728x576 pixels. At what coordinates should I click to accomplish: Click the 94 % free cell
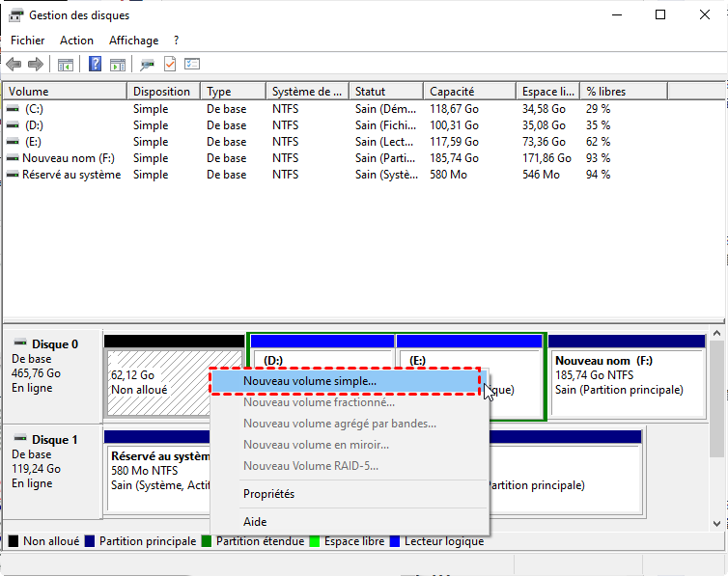click(598, 175)
